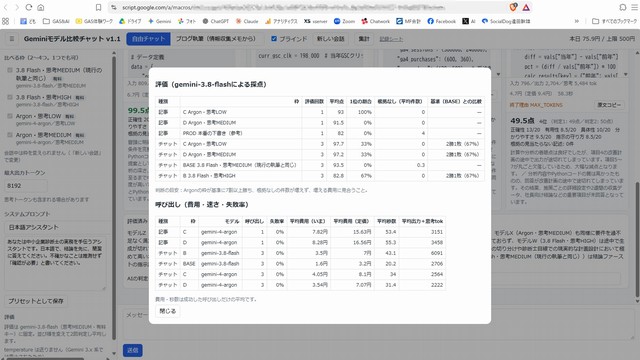Click the 日本語アシスタント preset name field
Viewport: 640px width, 360px height.
56,227
